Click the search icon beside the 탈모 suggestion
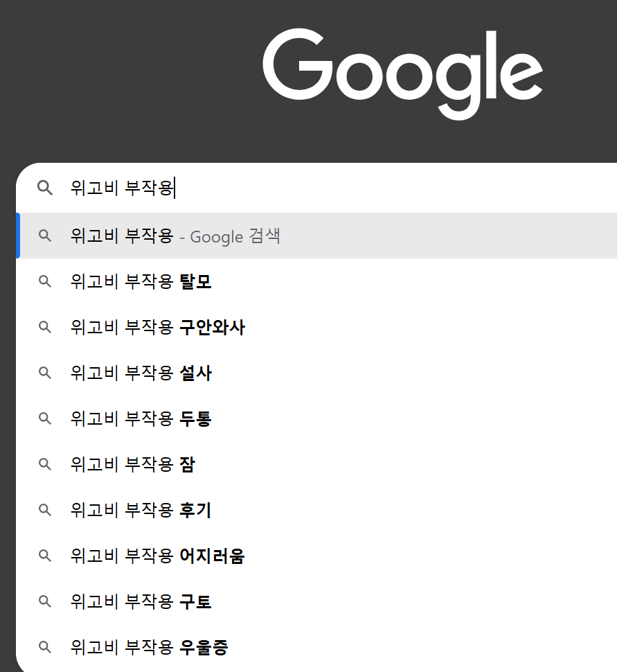Viewport: 617px width, 672px height. click(45, 281)
